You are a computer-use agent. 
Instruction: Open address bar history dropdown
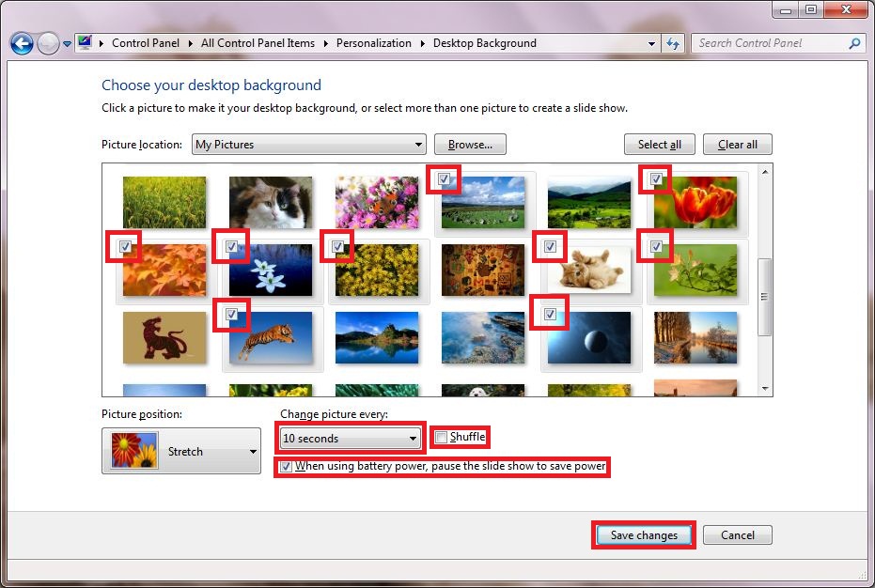pyautogui.click(x=651, y=43)
